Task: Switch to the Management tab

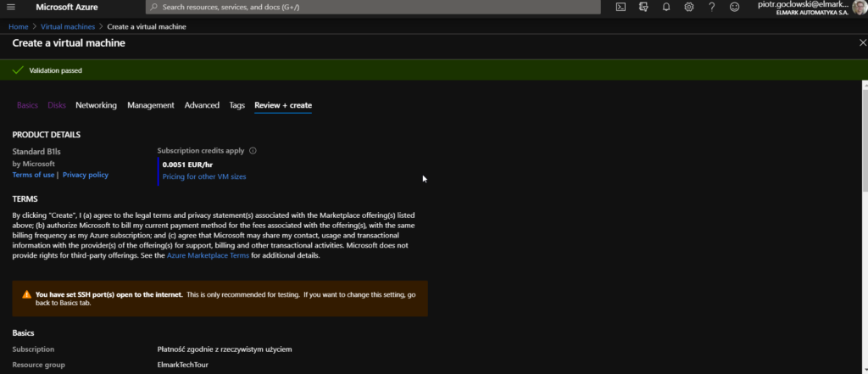Action: click(x=151, y=105)
